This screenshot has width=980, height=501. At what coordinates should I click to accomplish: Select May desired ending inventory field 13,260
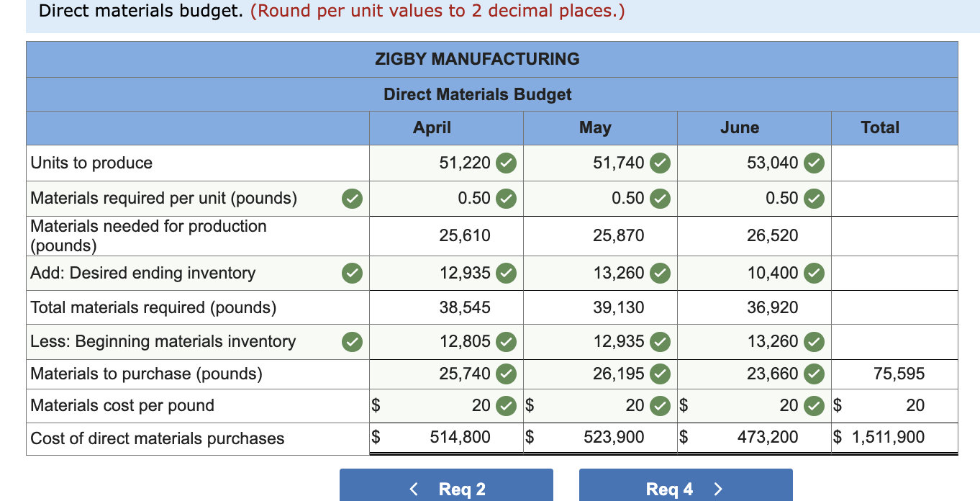(600, 273)
